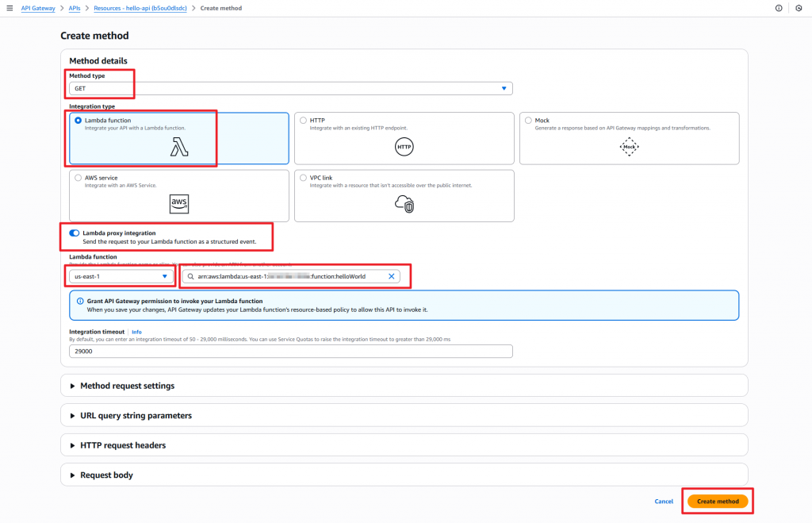Click the Integration timeout 29000 field

291,352
